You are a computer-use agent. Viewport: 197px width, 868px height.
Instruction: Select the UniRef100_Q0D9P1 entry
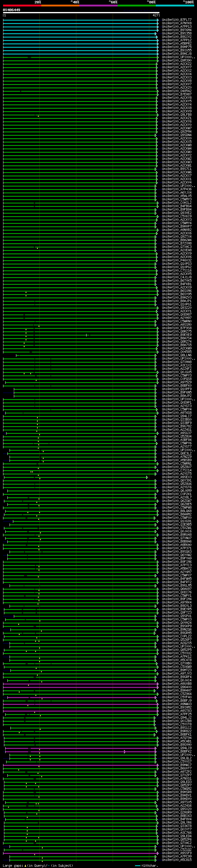pos(176,402)
